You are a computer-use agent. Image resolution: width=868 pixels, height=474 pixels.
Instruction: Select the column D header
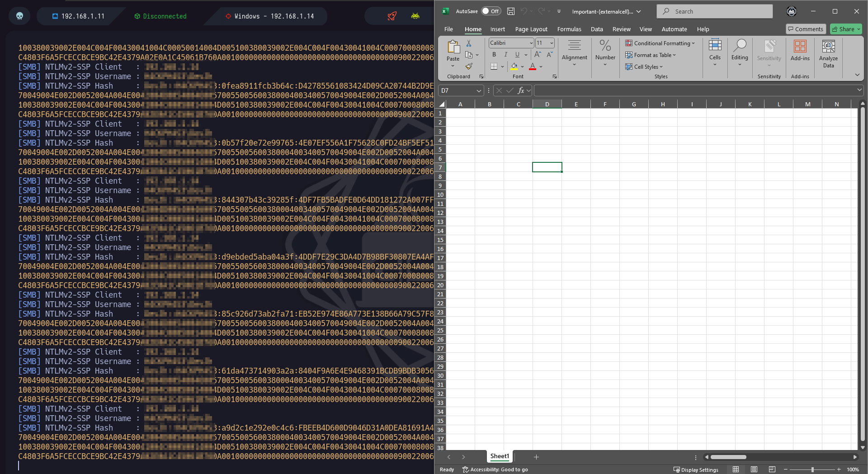coord(547,104)
